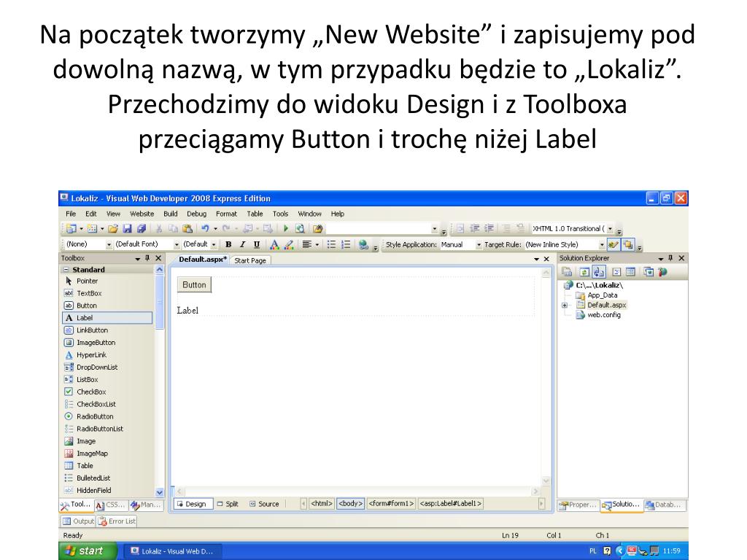The width and height of the screenshot is (747, 560).
Task: Click the <body> tag in tag navigator
Action: [x=351, y=503]
